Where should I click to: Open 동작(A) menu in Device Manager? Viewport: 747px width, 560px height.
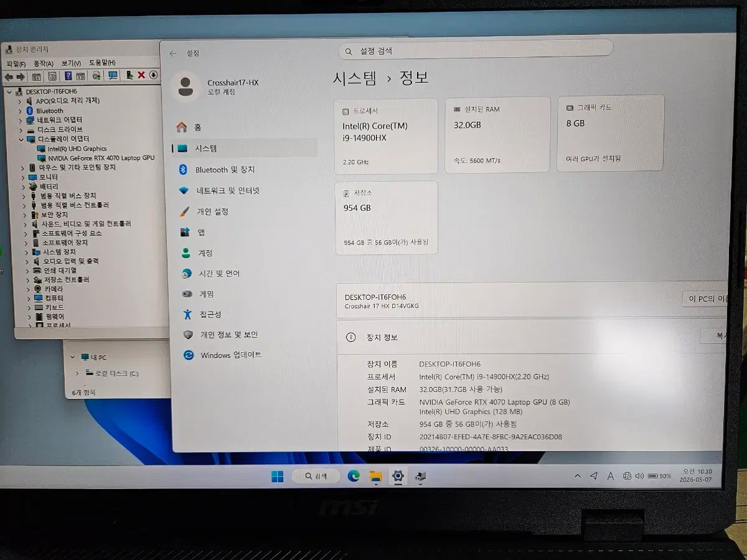click(x=44, y=63)
